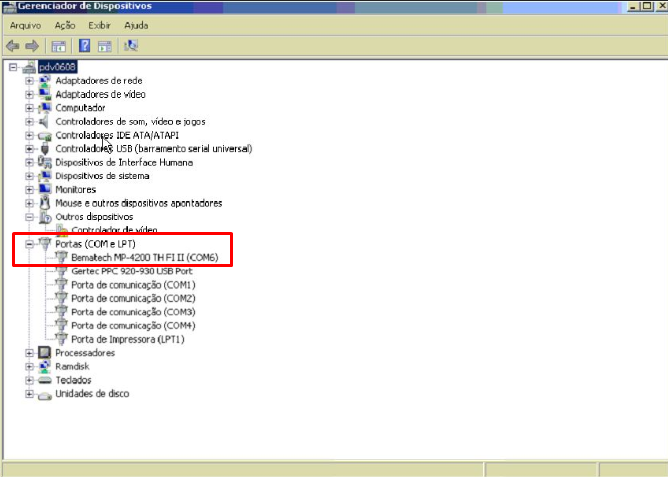The image size is (668, 477).
Task: Select Bematech MP-4200 TH FI II (COM6)
Action: pyautogui.click(x=144, y=257)
